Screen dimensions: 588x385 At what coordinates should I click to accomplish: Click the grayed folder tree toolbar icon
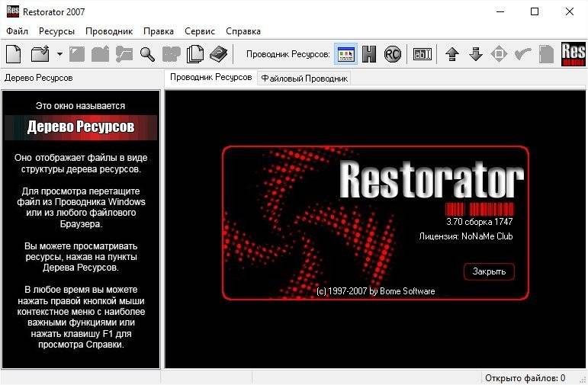coord(124,54)
